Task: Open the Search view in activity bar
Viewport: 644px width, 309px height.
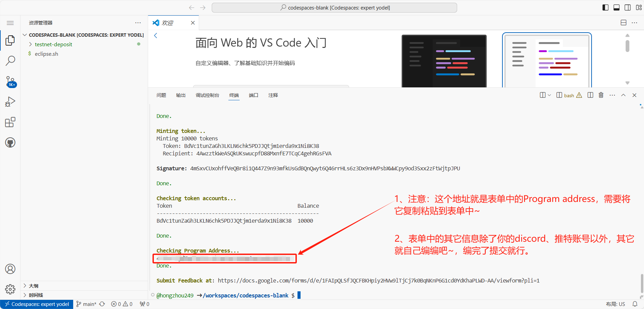Action: click(10, 61)
